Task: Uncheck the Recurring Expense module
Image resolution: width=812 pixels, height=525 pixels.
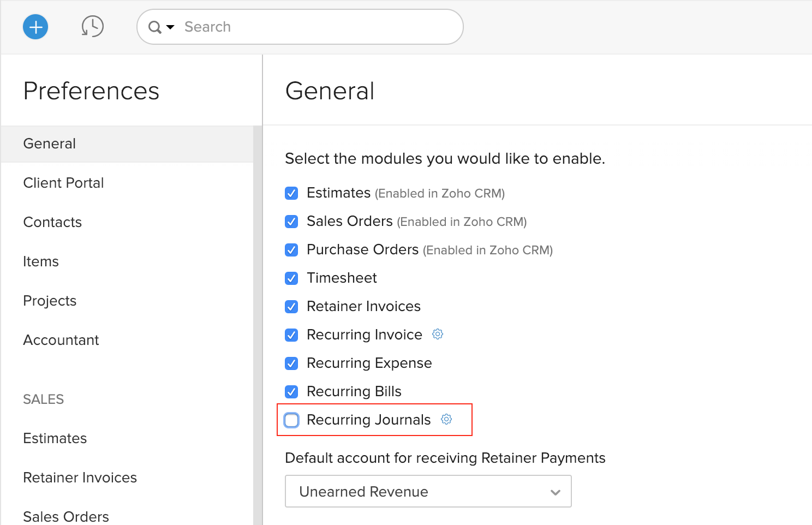Action: click(291, 363)
